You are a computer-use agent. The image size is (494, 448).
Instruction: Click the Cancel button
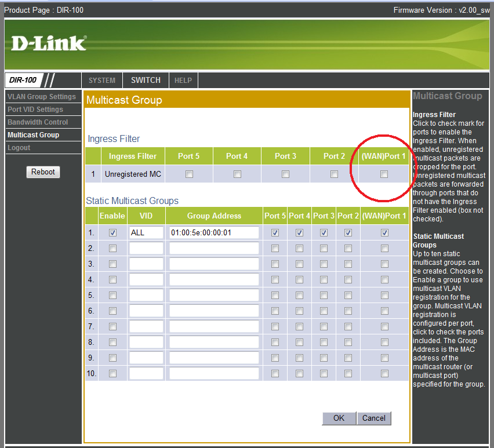(x=374, y=418)
